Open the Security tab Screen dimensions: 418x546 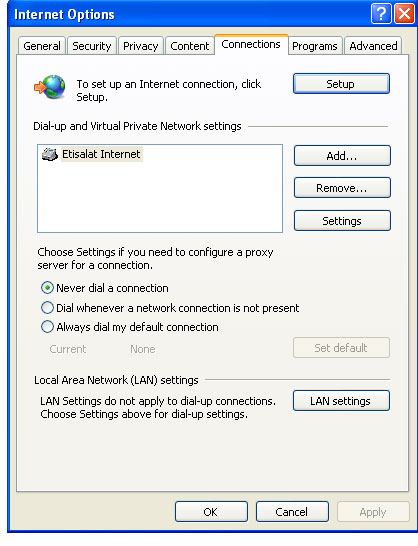(92, 46)
